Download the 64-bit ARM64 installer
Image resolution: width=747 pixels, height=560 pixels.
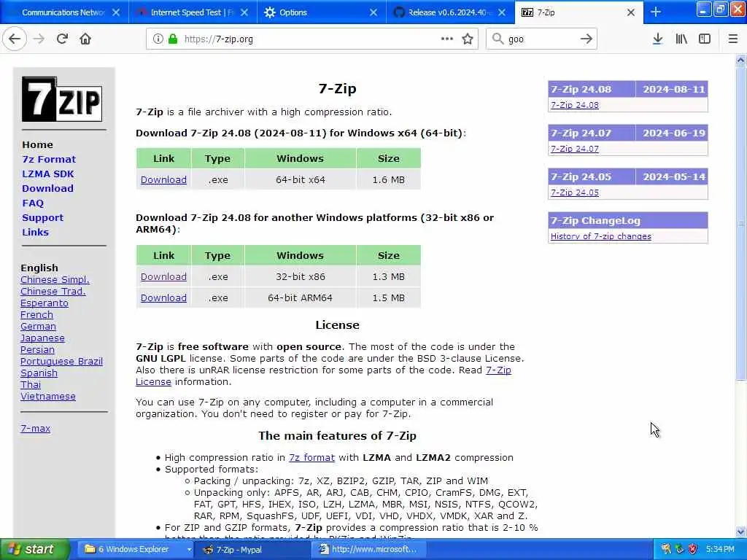[x=163, y=297]
